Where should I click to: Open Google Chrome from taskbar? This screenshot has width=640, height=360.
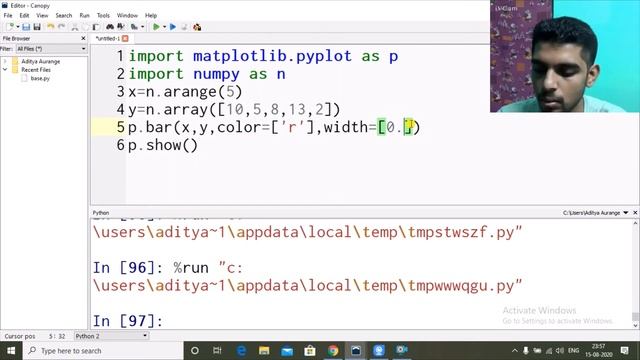tap(333, 351)
